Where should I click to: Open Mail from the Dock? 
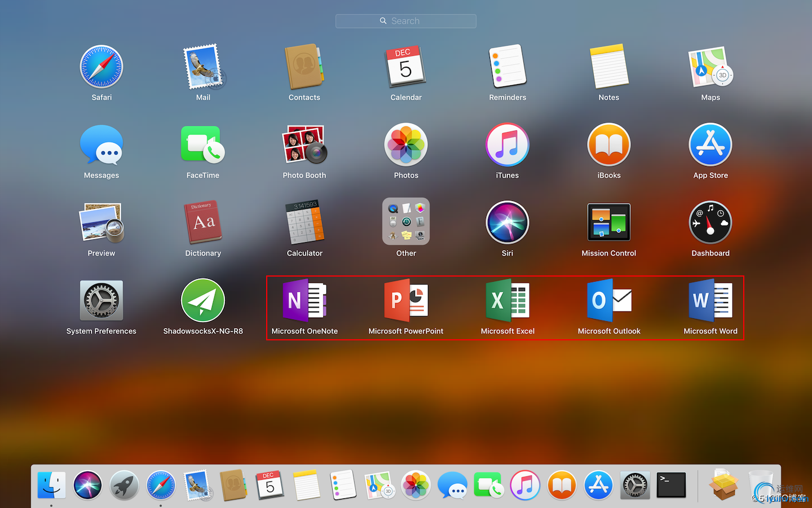coord(197,485)
